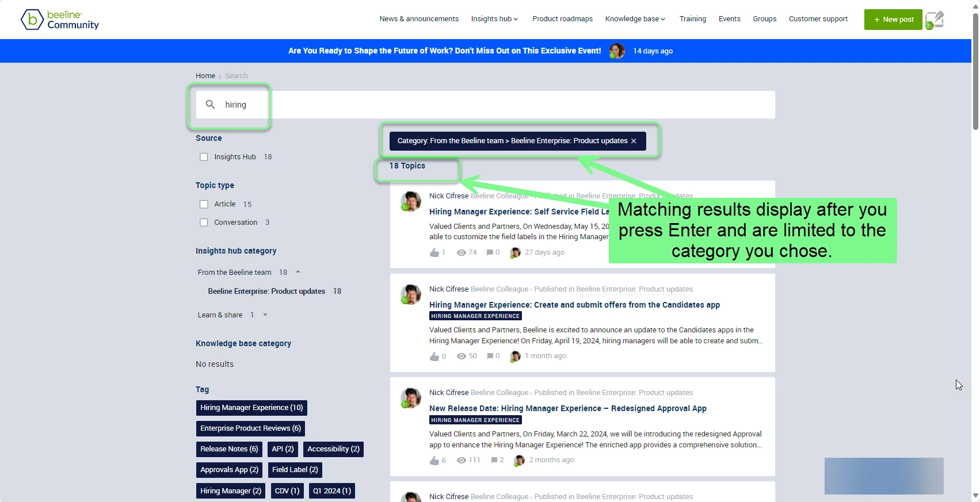Open comments icon showing 2
This screenshot has width=980, height=502.
(x=494, y=461)
